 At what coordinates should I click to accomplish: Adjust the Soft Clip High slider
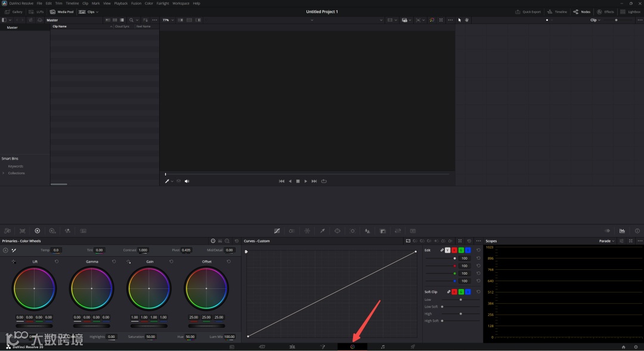(x=460, y=314)
